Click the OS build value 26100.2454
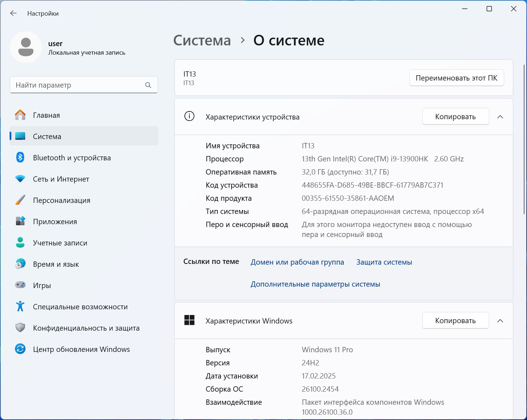The height and width of the screenshot is (420, 527). click(320, 389)
